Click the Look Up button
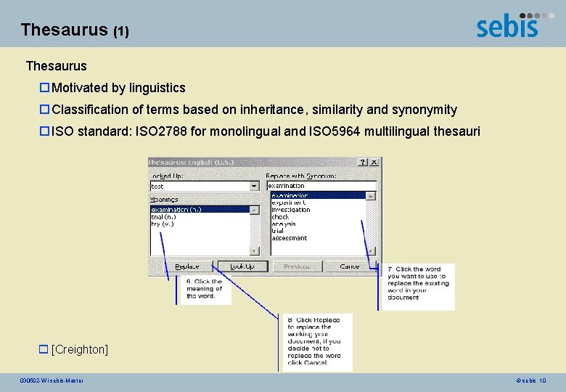The width and height of the screenshot is (566, 392). (x=243, y=266)
